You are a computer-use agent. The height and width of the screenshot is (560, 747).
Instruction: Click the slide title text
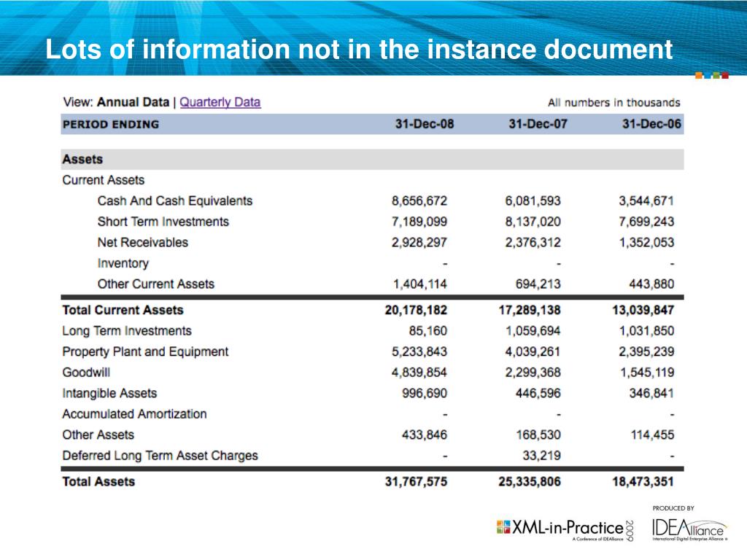tap(358, 50)
